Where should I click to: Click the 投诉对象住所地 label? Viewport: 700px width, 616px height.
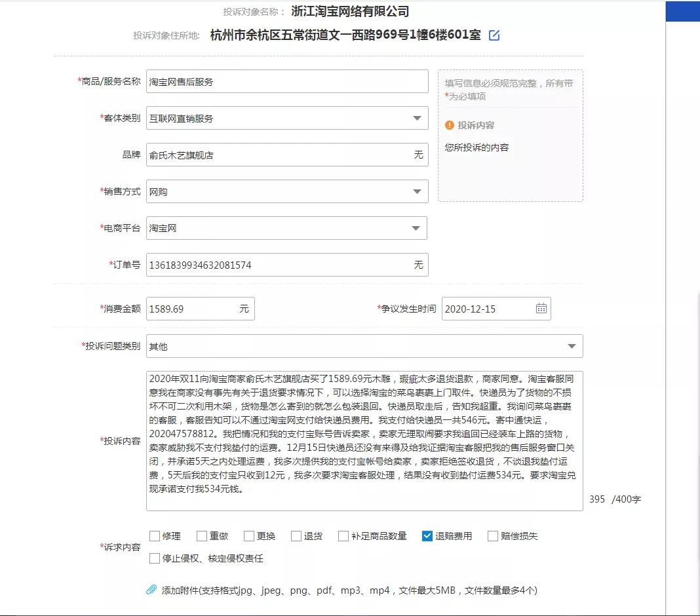166,35
